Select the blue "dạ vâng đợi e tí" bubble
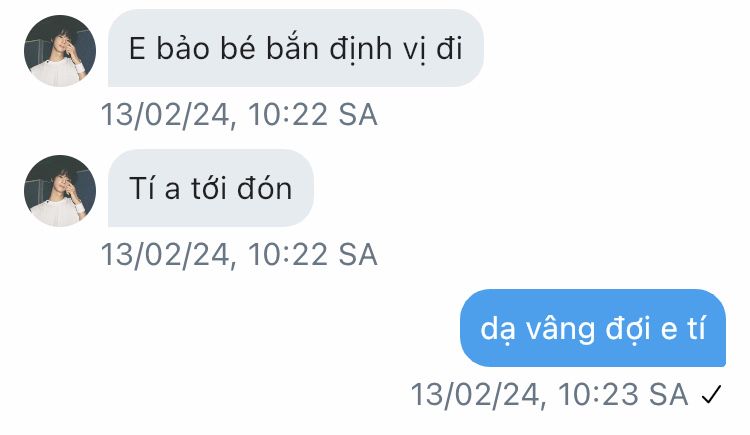 (x=593, y=328)
